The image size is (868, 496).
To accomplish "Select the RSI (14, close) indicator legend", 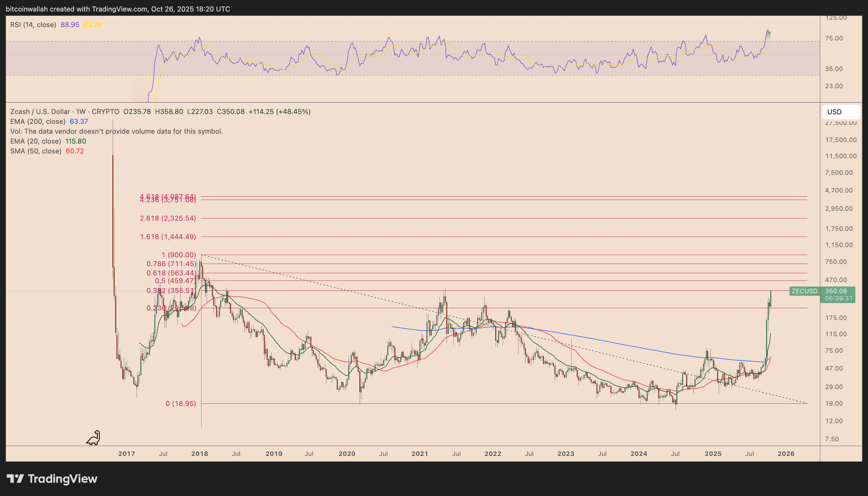I will pos(33,25).
